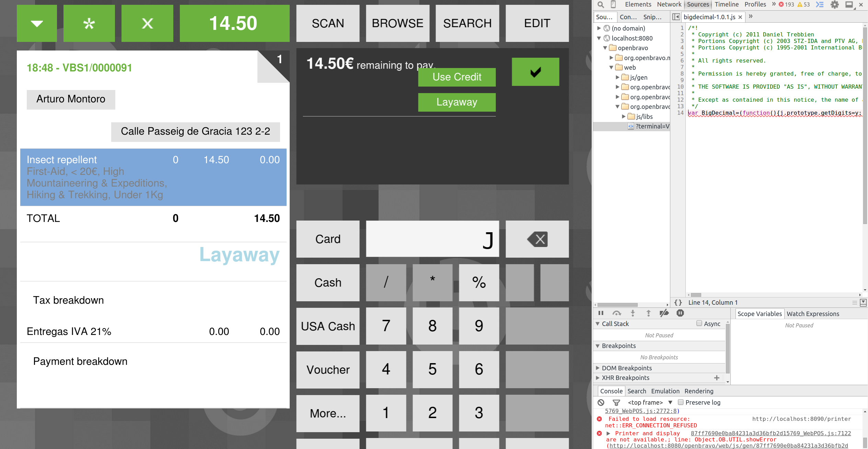868x449 pixels.
Task: Click the pause script execution icon
Action: point(601,313)
